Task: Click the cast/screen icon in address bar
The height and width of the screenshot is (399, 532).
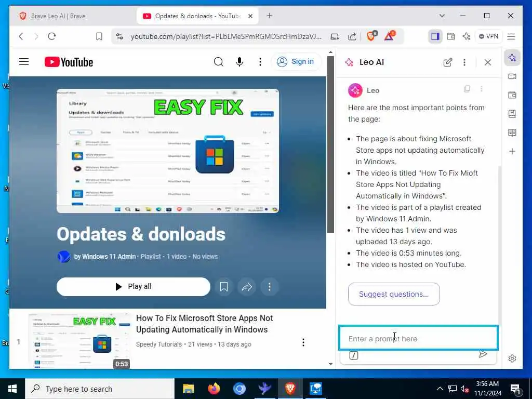Action: (x=335, y=36)
